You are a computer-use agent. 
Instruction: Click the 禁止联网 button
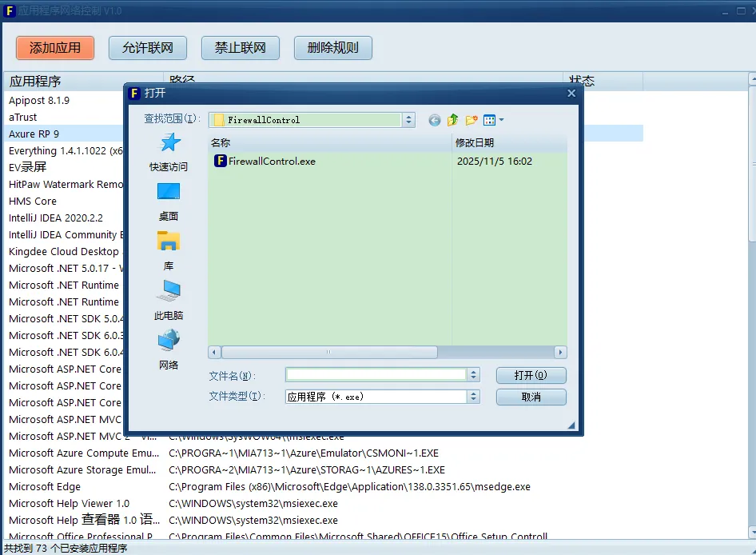240,48
